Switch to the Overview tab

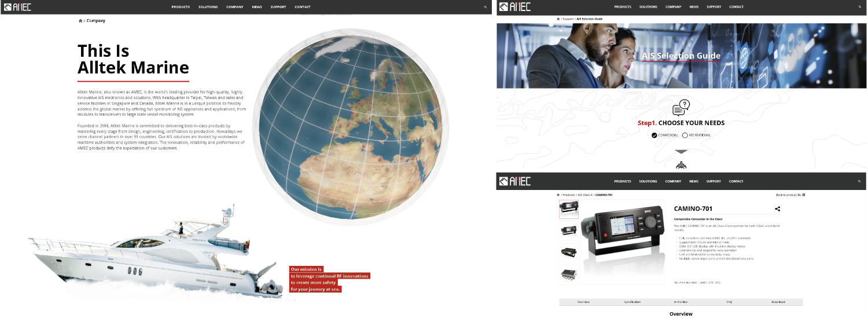click(583, 302)
